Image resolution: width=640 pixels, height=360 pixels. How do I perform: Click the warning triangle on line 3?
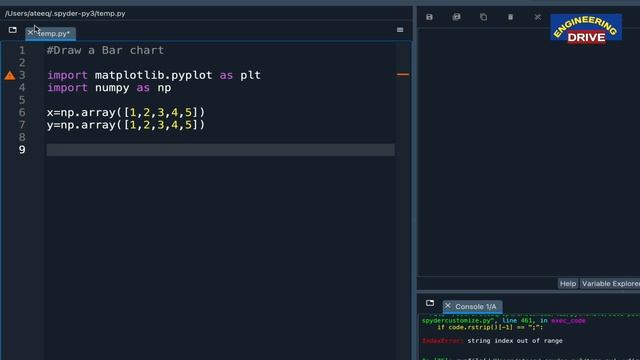(x=10, y=76)
